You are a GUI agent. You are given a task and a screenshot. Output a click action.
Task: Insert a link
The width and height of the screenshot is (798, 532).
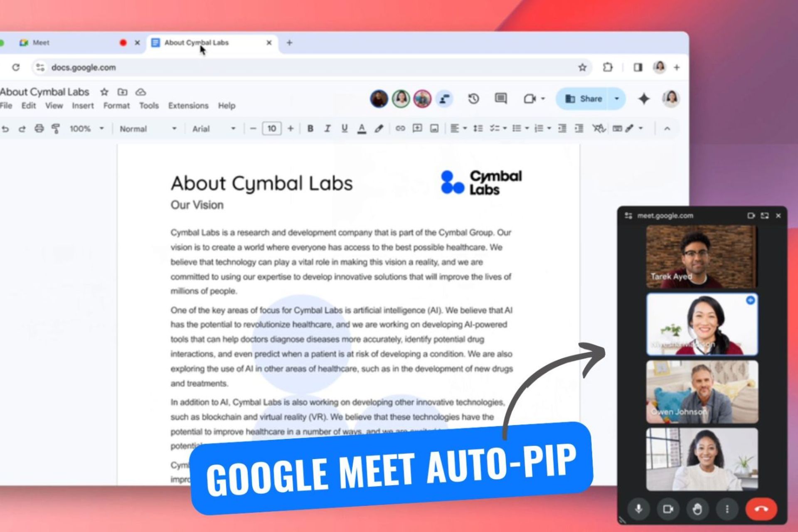click(400, 128)
